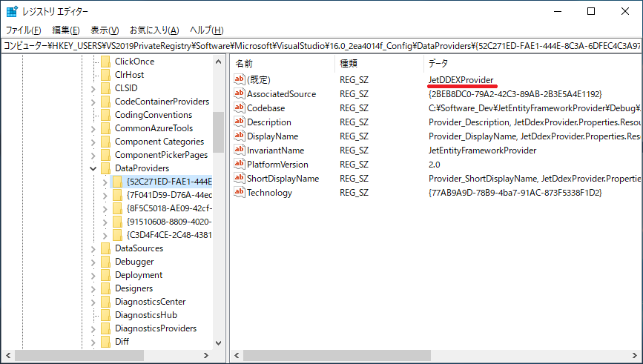Maximize the Registry Editor window
Viewport: 643px width, 364px height.
591,11
